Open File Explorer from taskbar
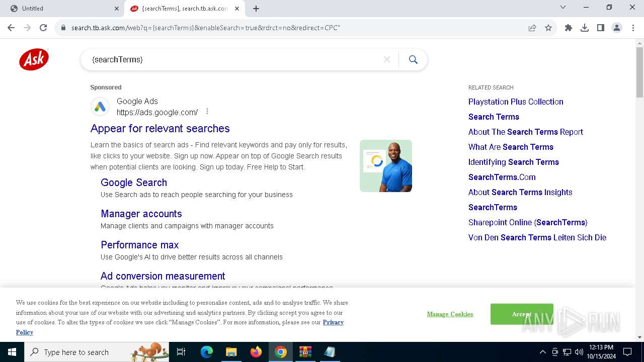Screen dimensions: 644x362 pyautogui.click(x=231, y=352)
